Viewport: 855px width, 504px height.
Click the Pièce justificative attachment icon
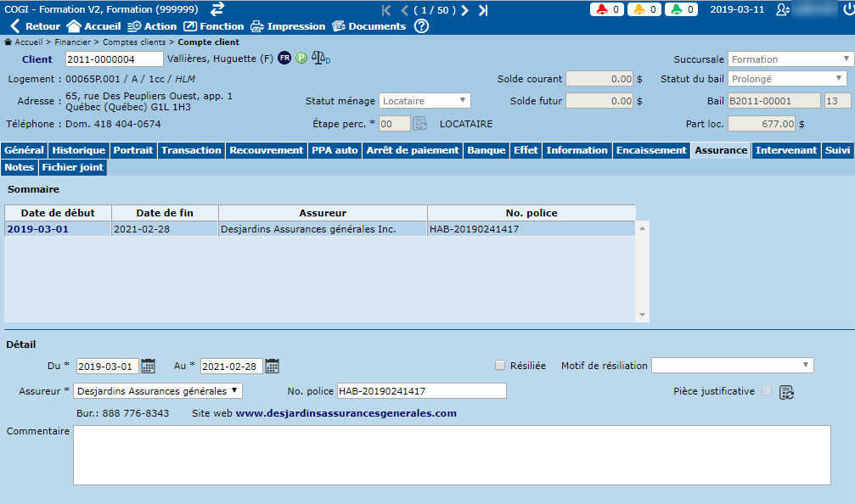pyautogui.click(x=786, y=392)
